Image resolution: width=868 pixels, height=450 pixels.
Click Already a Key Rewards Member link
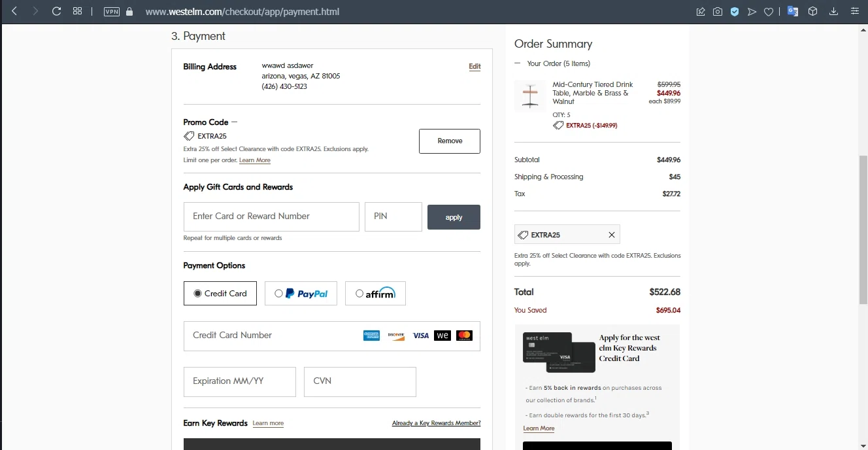(x=437, y=423)
